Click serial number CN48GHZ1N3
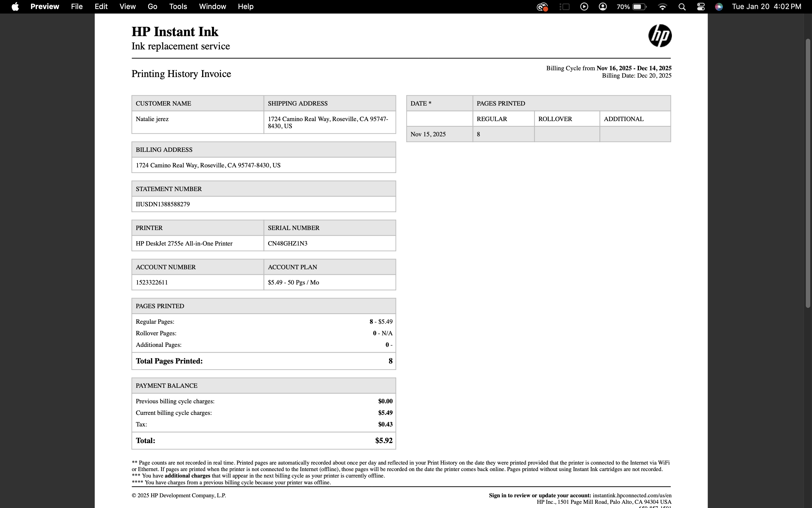The image size is (812, 508). (288, 243)
